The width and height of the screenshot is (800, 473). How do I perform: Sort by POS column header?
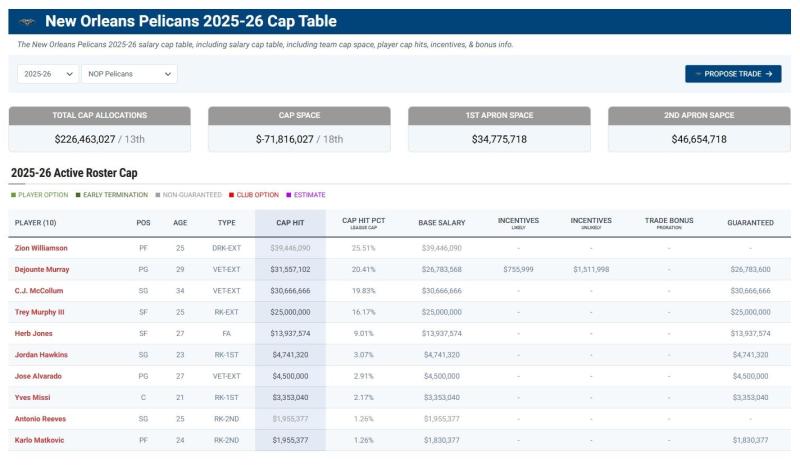coord(143,223)
